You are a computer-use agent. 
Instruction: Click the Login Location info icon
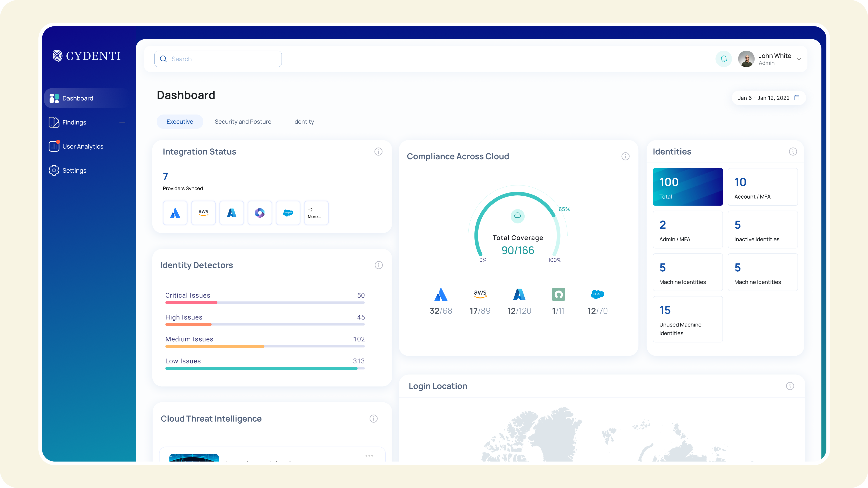790,386
